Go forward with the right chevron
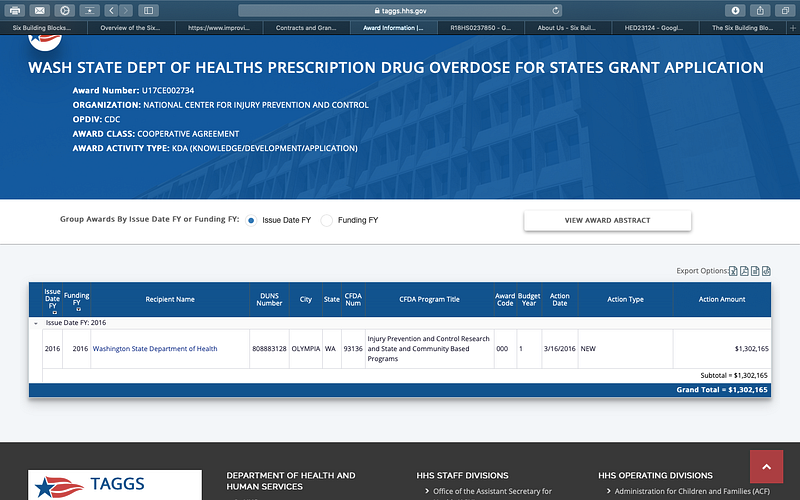Image resolution: width=800 pixels, height=500 pixels. tap(126, 10)
